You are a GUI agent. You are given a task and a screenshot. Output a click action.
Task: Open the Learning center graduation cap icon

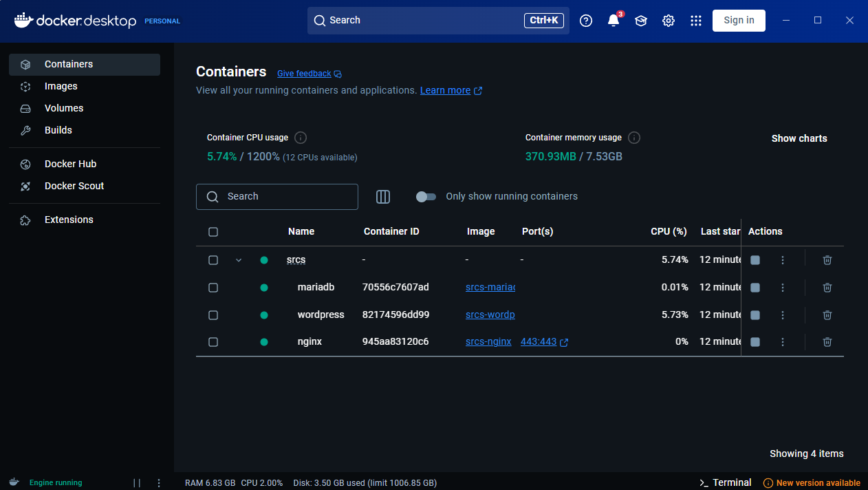pos(641,21)
